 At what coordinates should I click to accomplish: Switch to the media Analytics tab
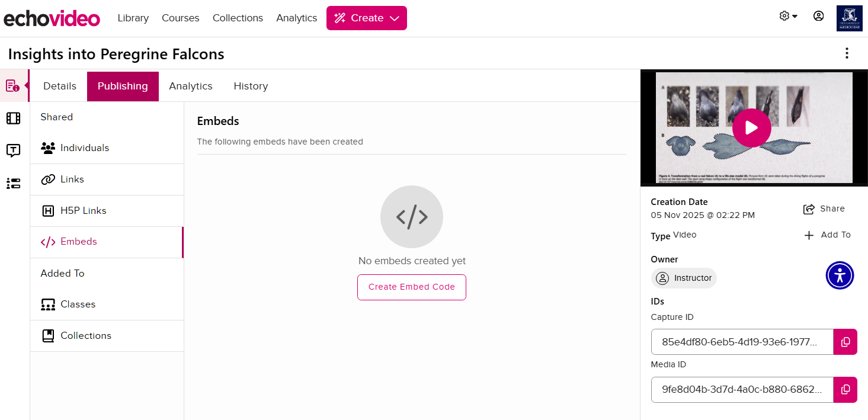click(x=191, y=86)
